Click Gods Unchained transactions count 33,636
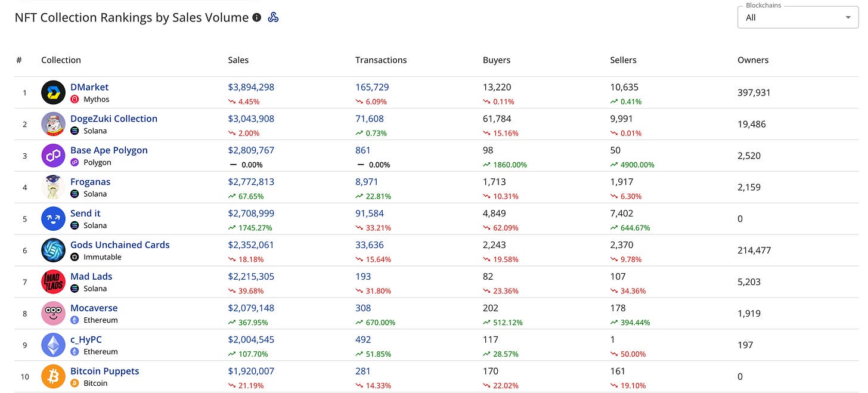 tap(370, 245)
